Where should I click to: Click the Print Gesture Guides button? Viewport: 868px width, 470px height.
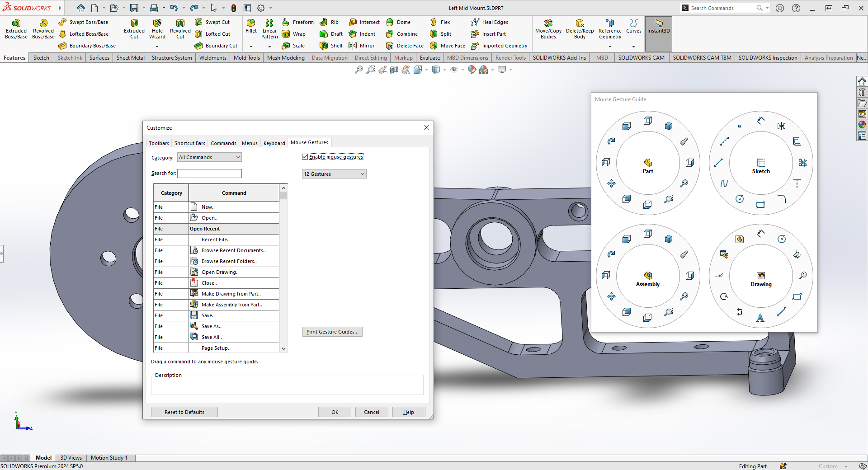[332, 332]
